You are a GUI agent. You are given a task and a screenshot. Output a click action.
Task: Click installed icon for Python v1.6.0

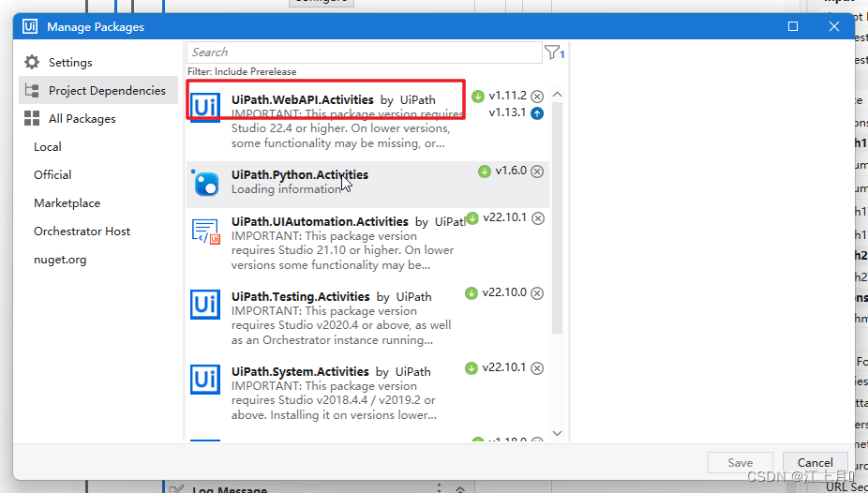[x=485, y=172]
